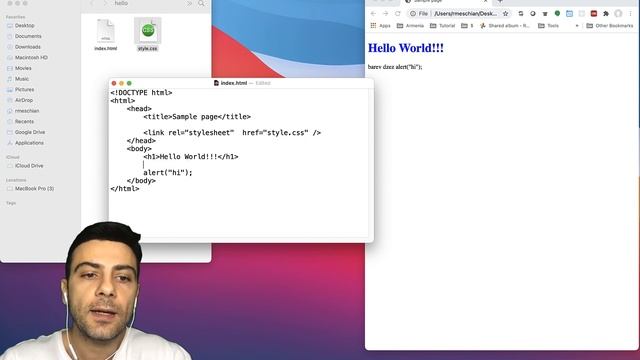The image size is (640, 360).
Task: Open site info icon beside File label
Action: click(x=413, y=13)
